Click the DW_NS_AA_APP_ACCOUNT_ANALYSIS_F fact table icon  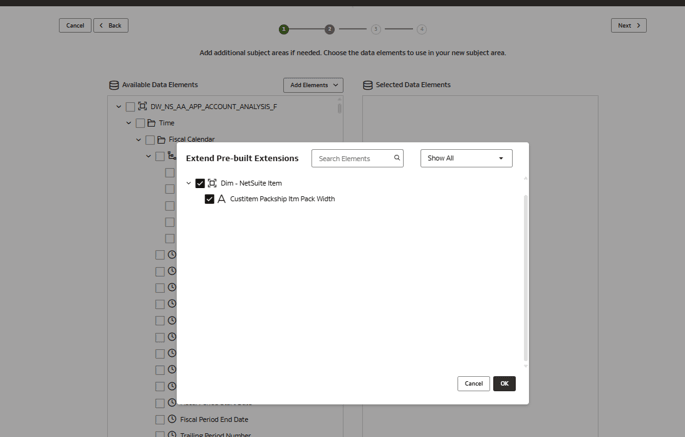142,106
